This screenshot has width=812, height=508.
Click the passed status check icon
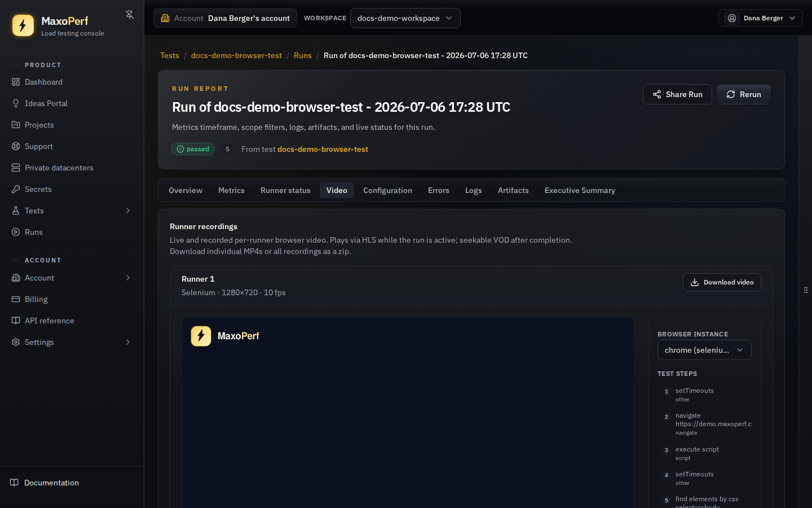(180, 149)
